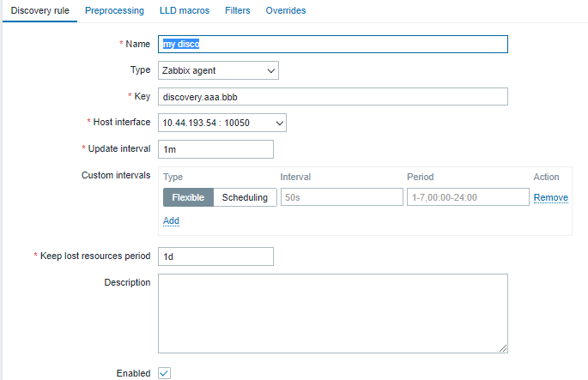Add a new custom interval
This screenshot has height=380, width=588.
click(171, 220)
